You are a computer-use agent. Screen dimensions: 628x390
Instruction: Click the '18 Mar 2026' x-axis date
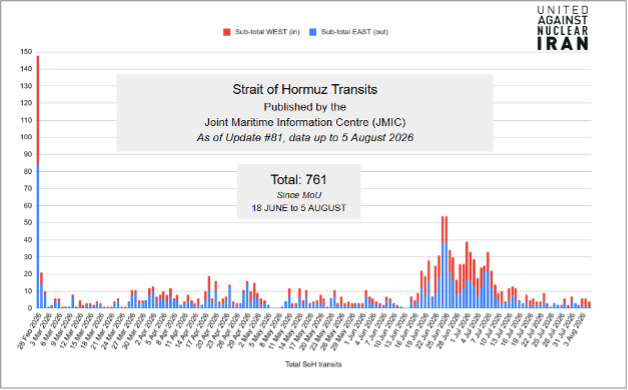click(x=91, y=331)
